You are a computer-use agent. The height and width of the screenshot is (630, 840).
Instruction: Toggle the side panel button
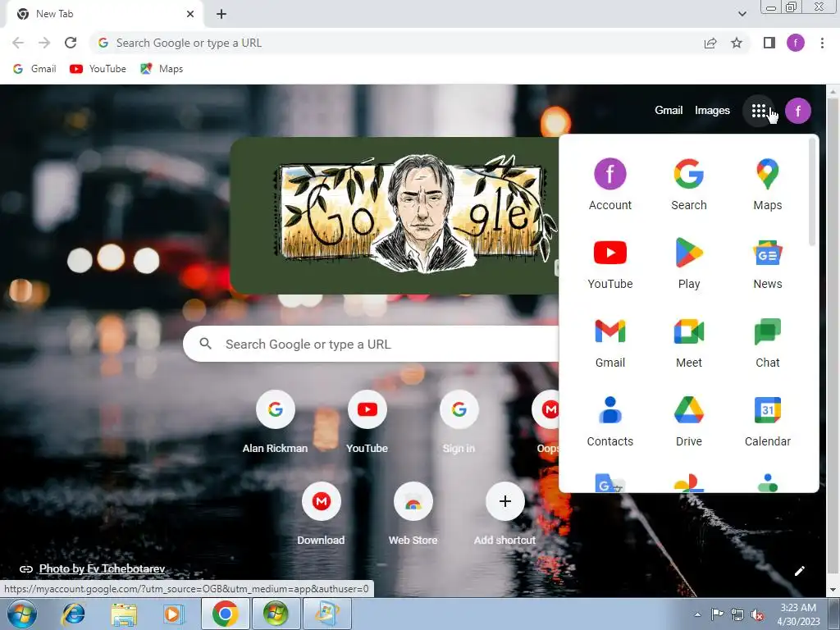769,43
